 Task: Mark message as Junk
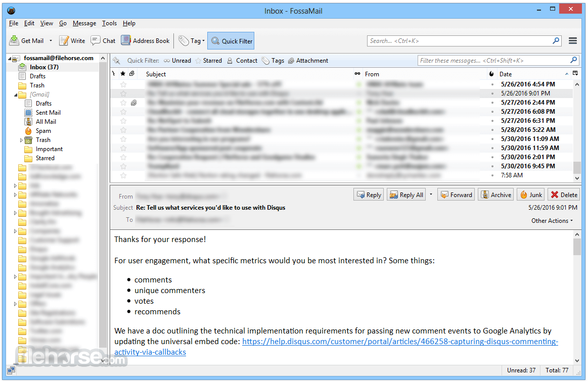531,195
